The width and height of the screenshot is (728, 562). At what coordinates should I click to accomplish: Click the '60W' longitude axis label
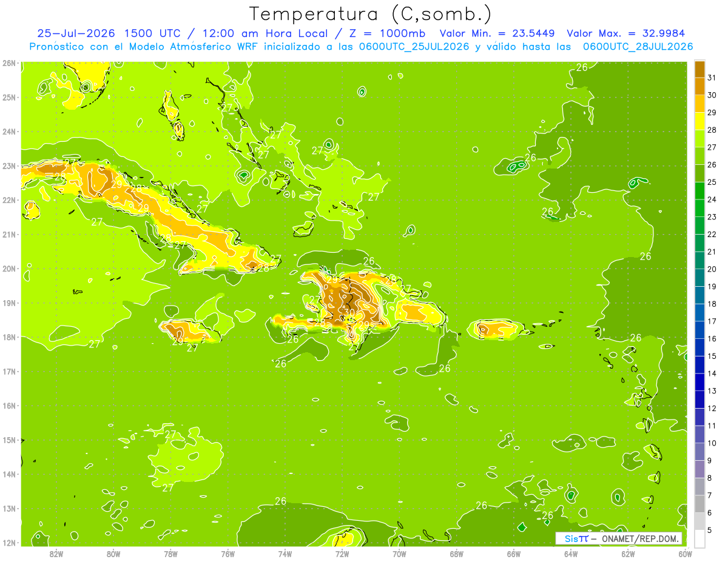coord(686,554)
